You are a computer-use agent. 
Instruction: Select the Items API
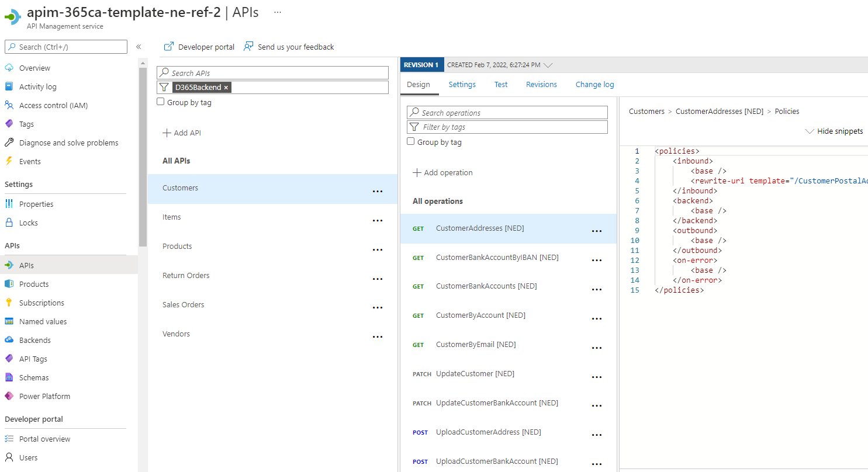coord(272,217)
